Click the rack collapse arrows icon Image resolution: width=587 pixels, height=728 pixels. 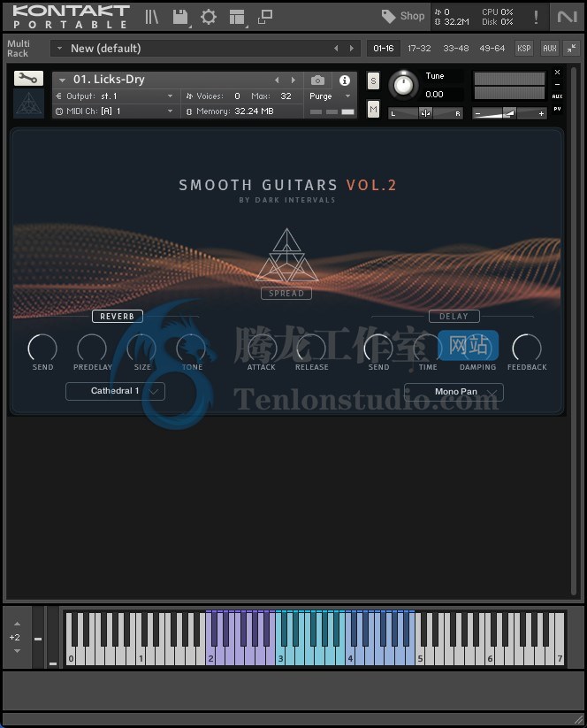point(572,49)
